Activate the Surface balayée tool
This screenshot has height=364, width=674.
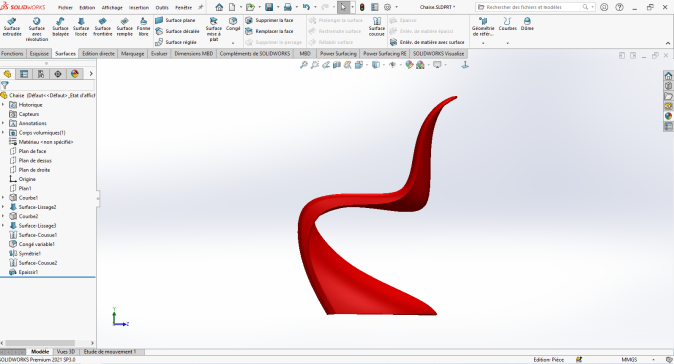(60, 27)
